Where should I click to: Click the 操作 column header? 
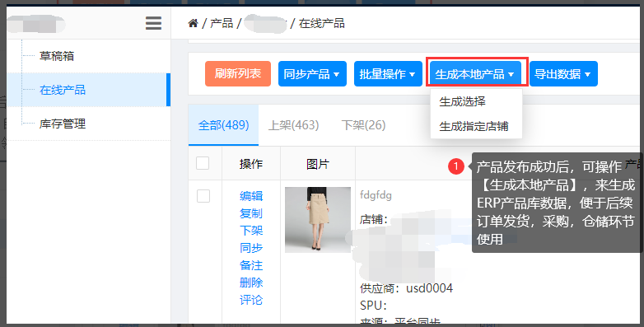tap(251, 164)
